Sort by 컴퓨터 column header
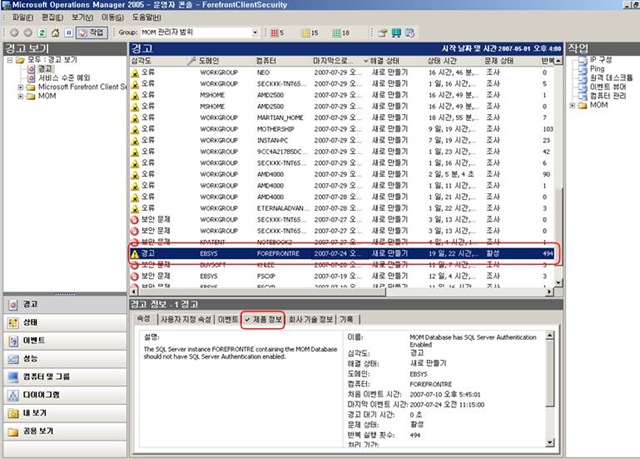Image resolution: width=640 pixels, height=459 pixels. [x=282, y=61]
